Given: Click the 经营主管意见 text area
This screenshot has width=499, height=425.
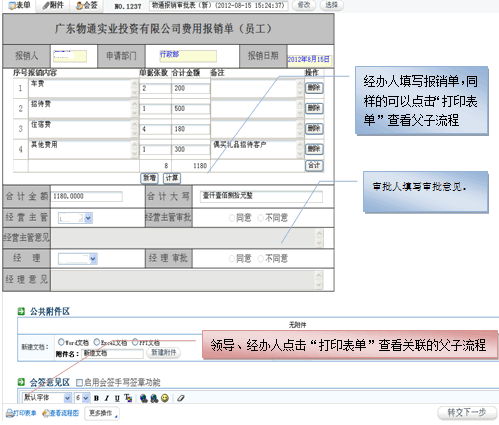Looking at the screenshot, I should point(187,238).
